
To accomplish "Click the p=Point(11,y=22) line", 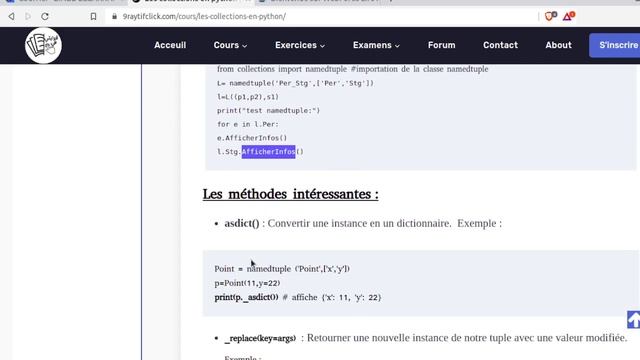I will tap(247, 283).
